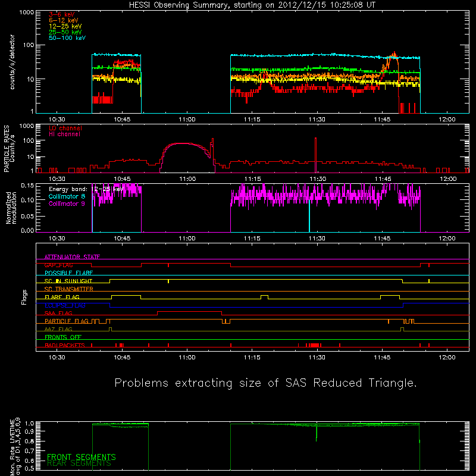This screenshot has height=476, width=476.
Task: Select the 6-12 keV legend label
Action: click(64, 20)
